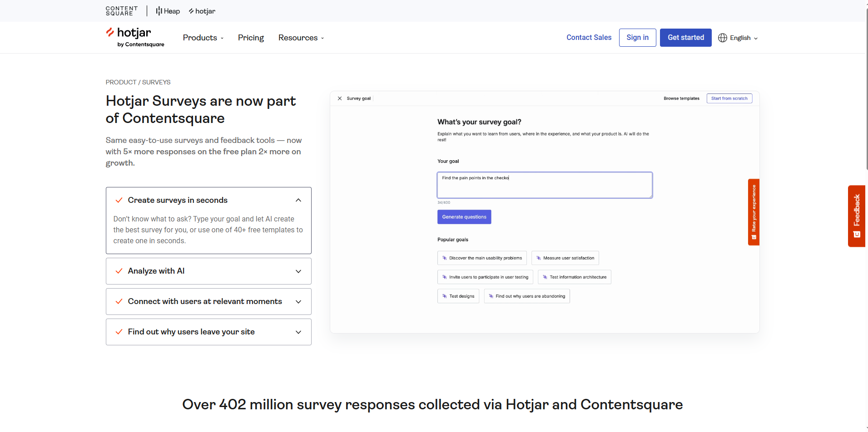The width and height of the screenshot is (868, 432).
Task: Go to the Hotjar by Contentsquare home logo
Action: [135, 37]
